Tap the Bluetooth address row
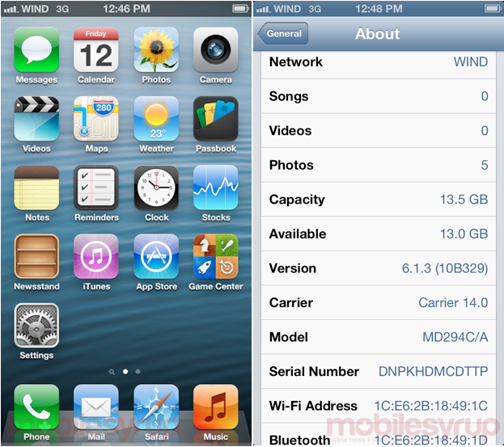This screenshot has height=447, width=504. (379, 435)
